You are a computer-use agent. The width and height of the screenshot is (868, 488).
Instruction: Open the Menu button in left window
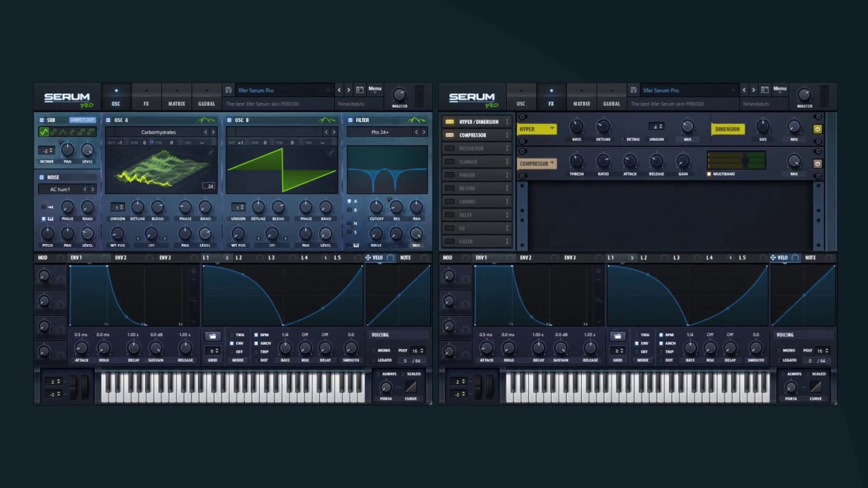pos(374,89)
